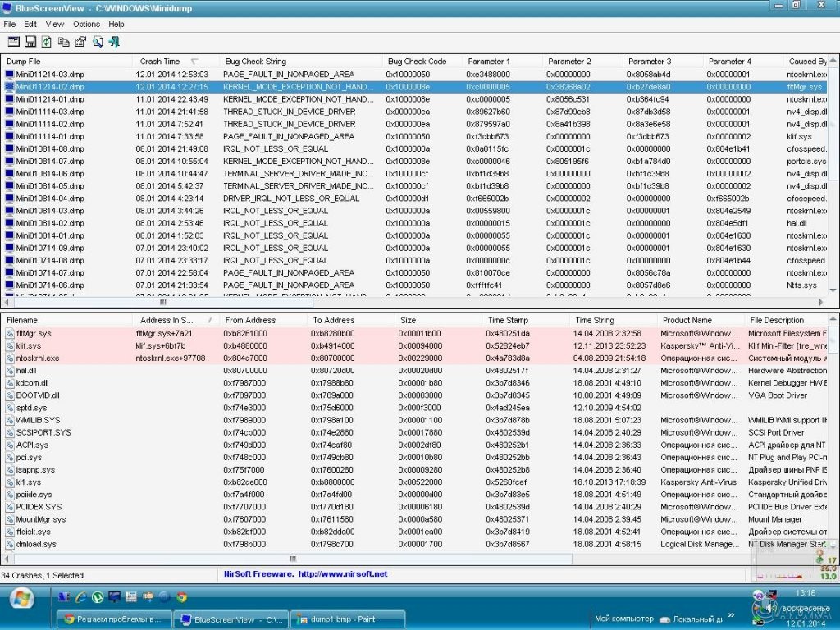Launch Internet Explorer from quick launch
The image size is (840, 630).
[x=81, y=597]
